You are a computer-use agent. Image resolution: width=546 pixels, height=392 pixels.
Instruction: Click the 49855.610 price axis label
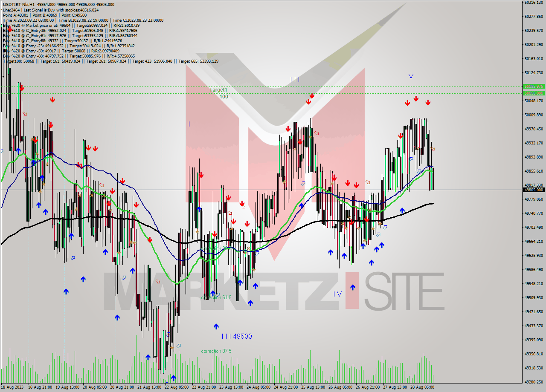(534, 171)
